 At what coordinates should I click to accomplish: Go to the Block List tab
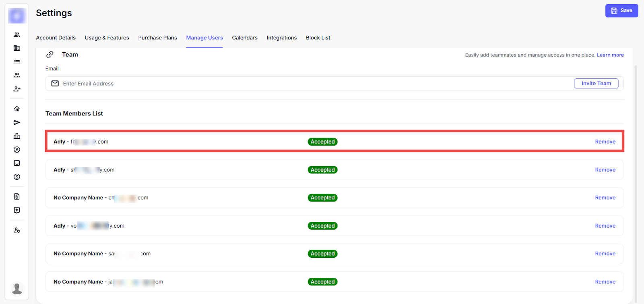(x=318, y=38)
